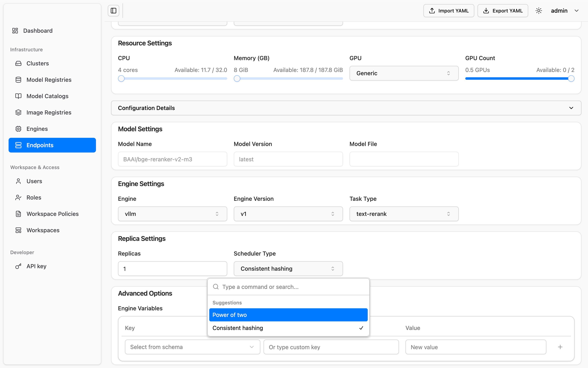
Task: Click the Model File input field
Action: (404, 159)
